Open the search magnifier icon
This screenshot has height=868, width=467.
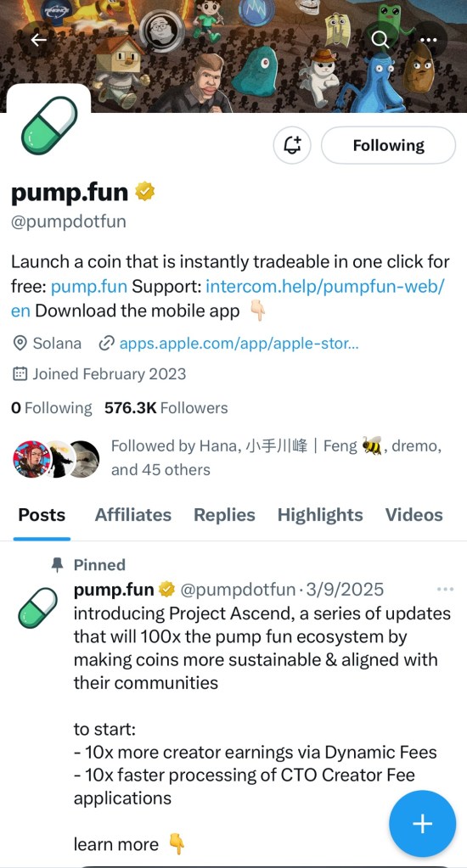click(380, 40)
